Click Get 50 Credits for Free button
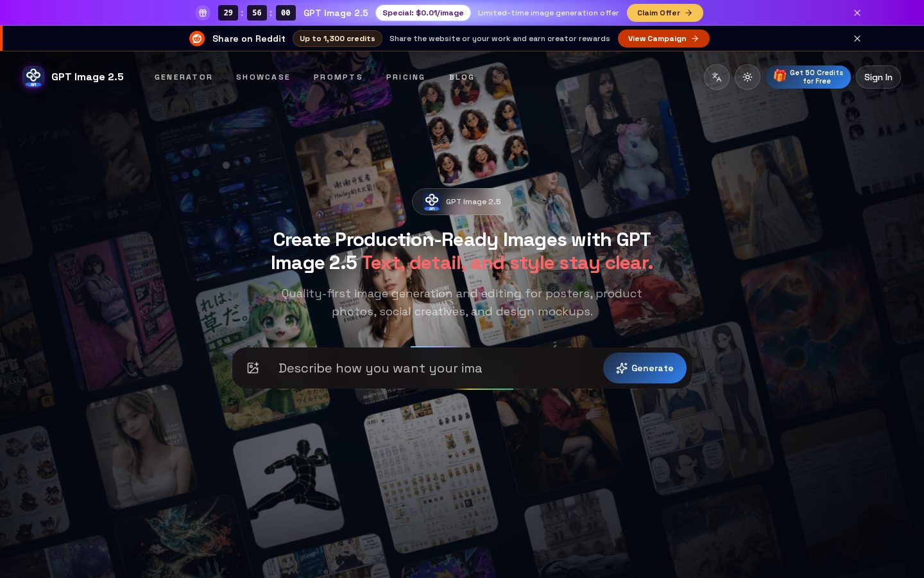This screenshot has width=924, height=578. tap(808, 77)
